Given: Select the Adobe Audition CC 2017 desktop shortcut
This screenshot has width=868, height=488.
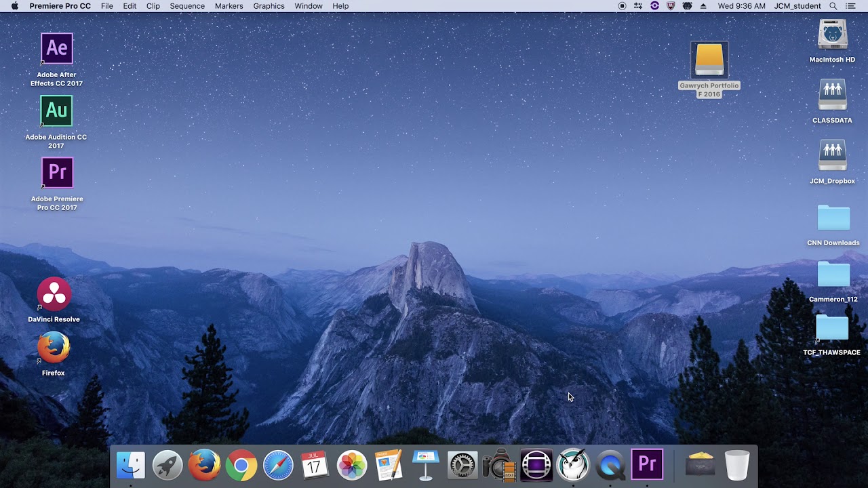Looking at the screenshot, I should [56, 110].
